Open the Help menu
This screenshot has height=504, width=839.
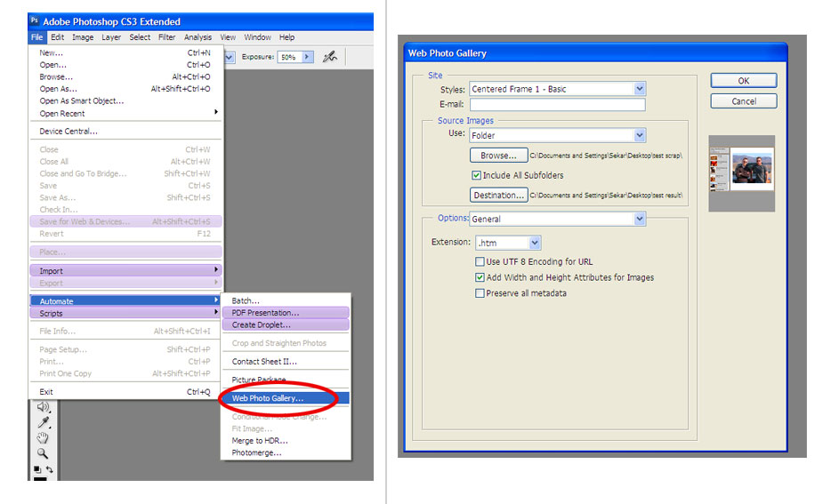[x=286, y=37]
